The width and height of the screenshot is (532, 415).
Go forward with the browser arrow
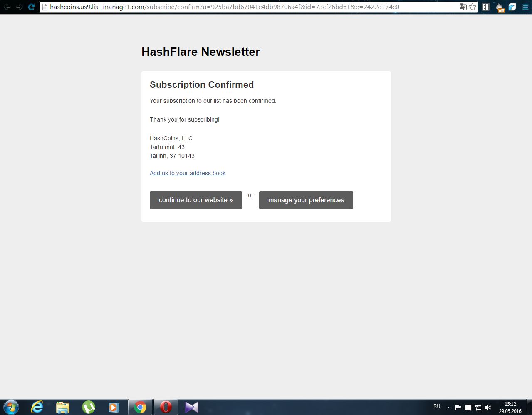pos(19,7)
